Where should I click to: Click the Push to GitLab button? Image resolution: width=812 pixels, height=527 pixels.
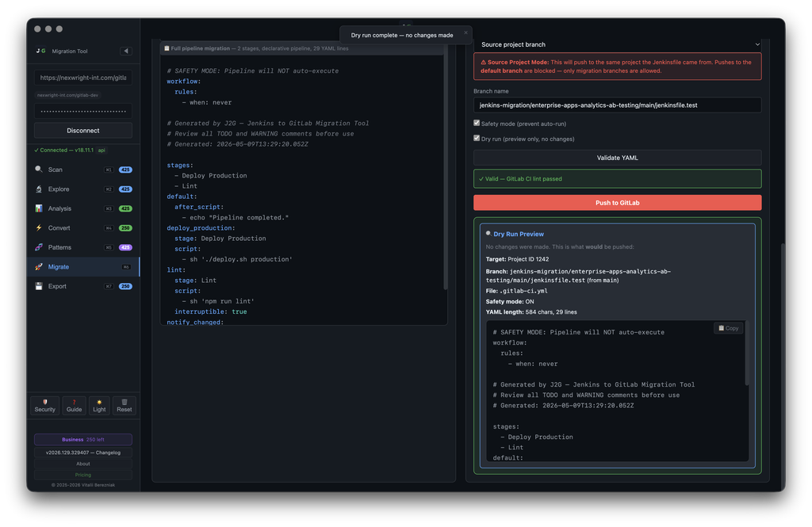pyautogui.click(x=617, y=202)
